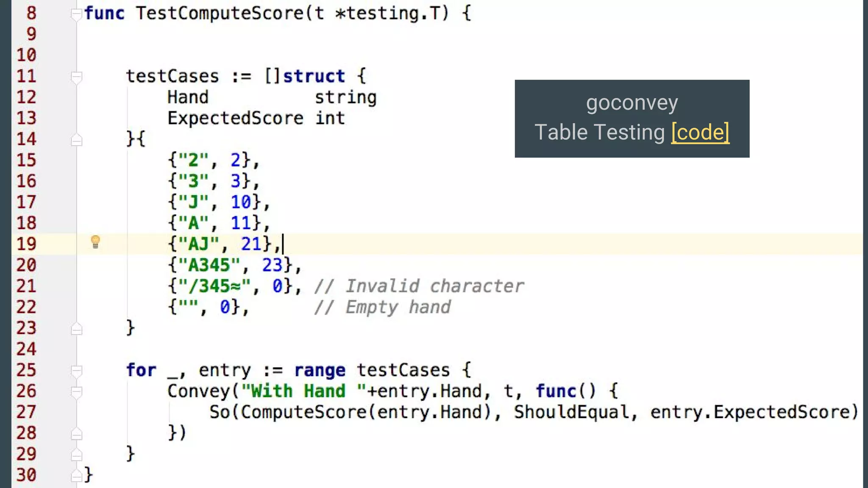Viewport: 868px width, 488px height.
Task: Click the Hand field name on line 12
Action: (188, 97)
